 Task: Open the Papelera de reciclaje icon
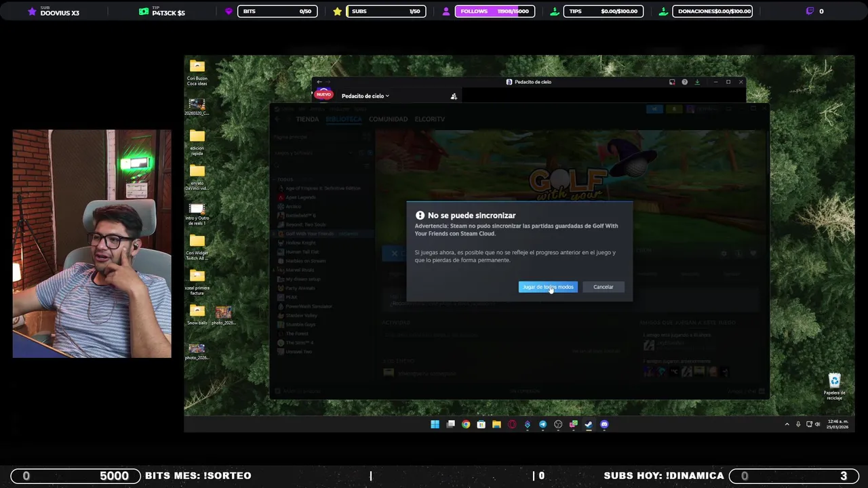(x=834, y=386)
